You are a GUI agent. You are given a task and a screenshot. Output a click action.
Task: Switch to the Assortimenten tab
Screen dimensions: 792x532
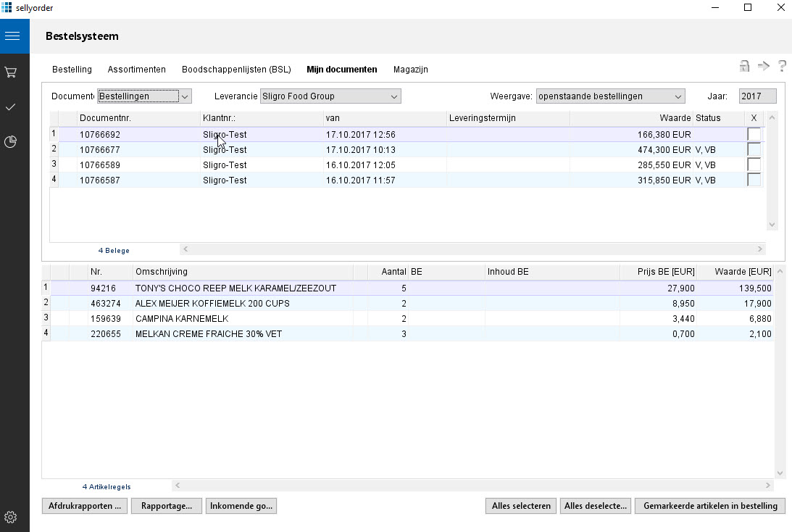tap(137, 70)
